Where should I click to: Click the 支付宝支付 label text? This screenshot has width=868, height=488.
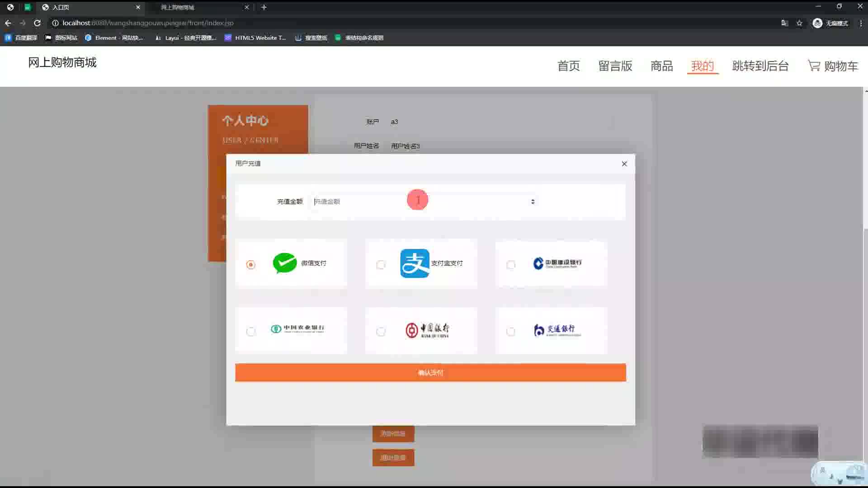[447, 263]
